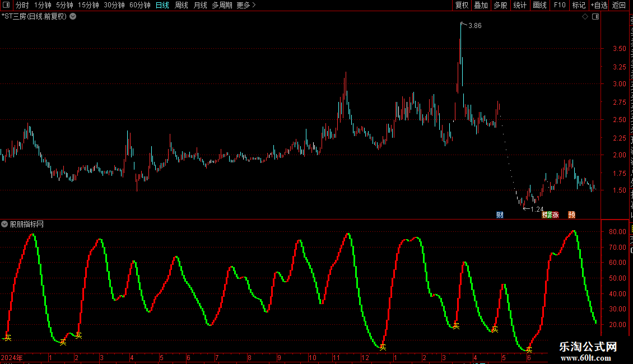Click indicator axis value 80.00
633x364 pixels.
click(618, 232)
